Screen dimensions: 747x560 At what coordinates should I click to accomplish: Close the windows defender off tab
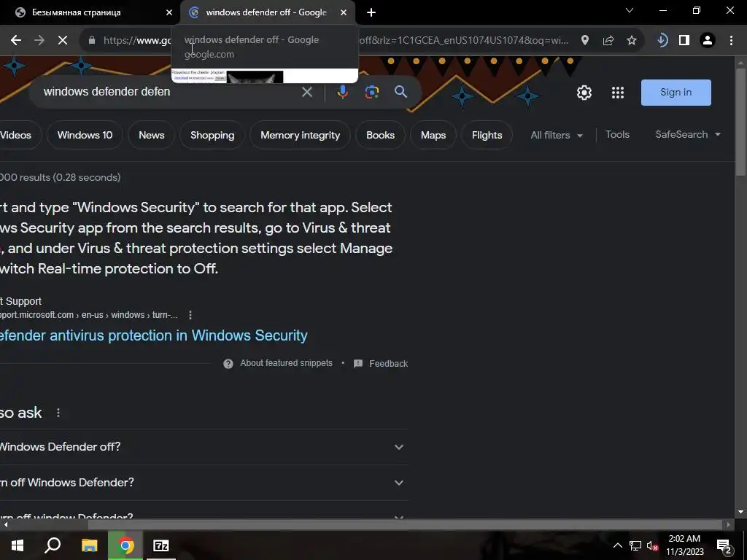344,12
